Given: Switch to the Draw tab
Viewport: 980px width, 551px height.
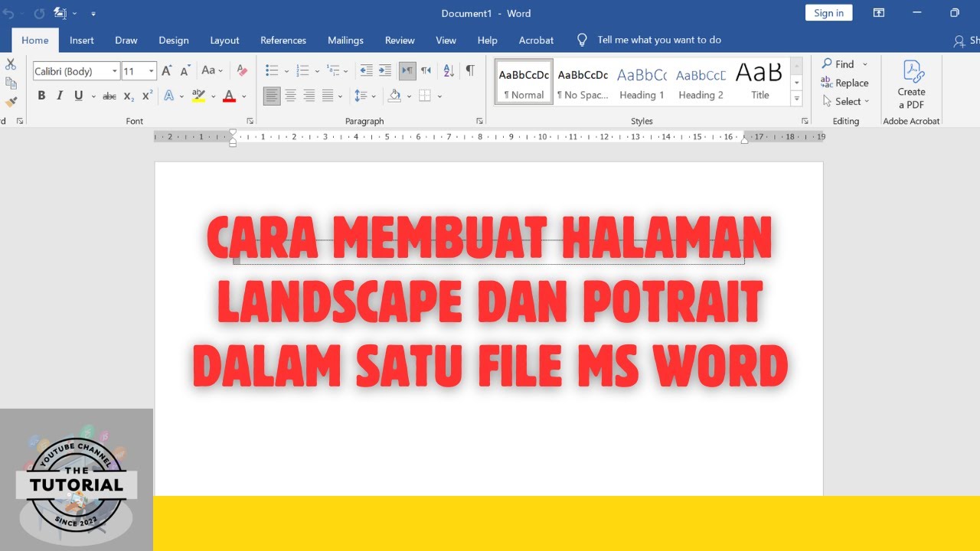Looking at the screenshot, I should tap(126, 40).
